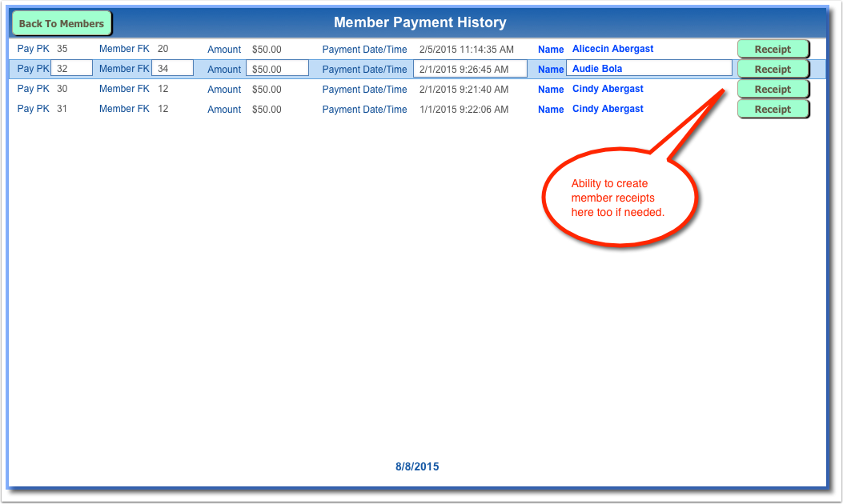Screen dimensions: 843x504
Task: Go back using Back To Members button
Action: pyautogui.click(x=62, y=23)
